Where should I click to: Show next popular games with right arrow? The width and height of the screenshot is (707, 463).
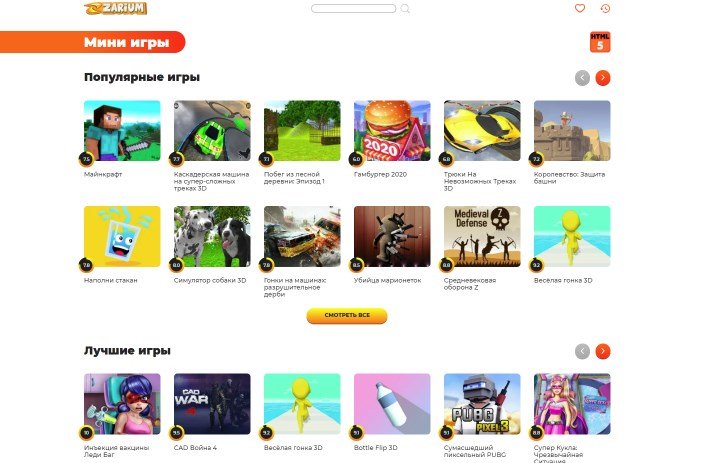[603, 78]
